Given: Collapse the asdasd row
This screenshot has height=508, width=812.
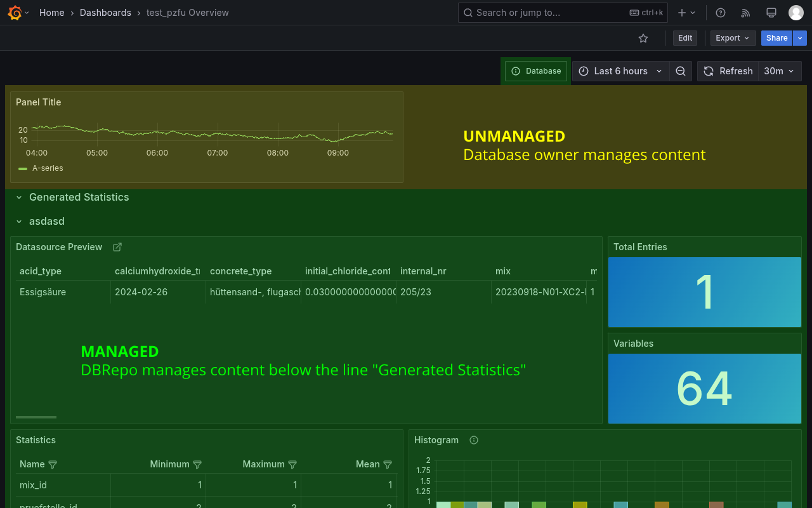Looking at the screenshot, I should click(46, 221).
